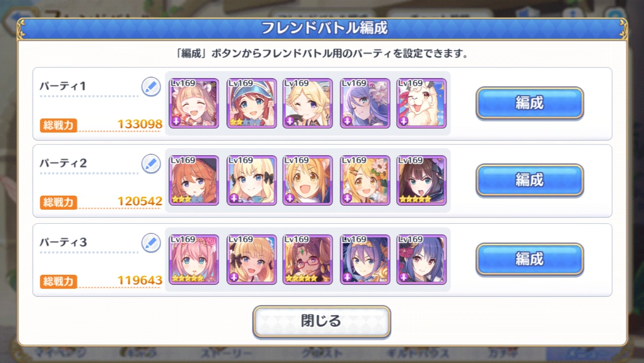Select the flower-haired blonde character in パーティ2
Screen dimensions: 644x363
click(x=365, y=180)
